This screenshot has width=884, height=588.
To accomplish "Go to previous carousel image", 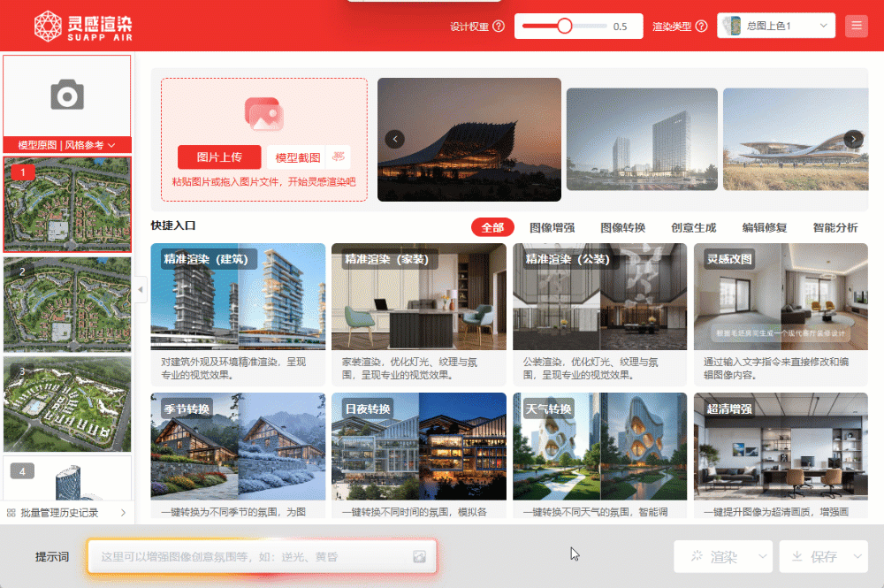I will (x=394, y=139).
